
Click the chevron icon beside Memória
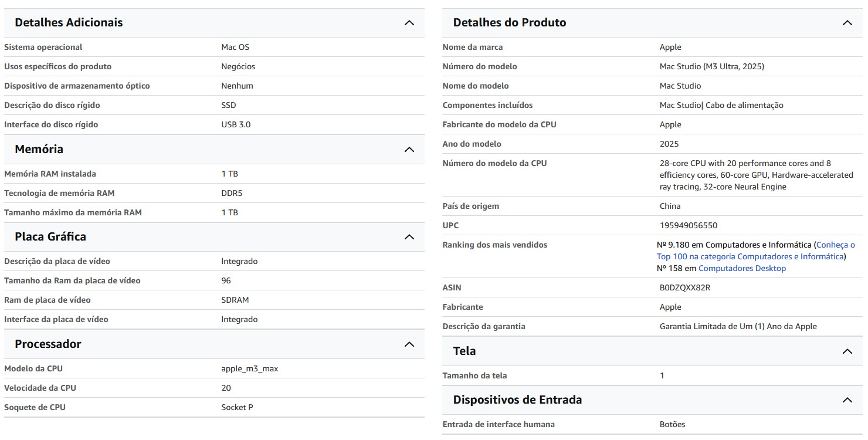(409, 150)
